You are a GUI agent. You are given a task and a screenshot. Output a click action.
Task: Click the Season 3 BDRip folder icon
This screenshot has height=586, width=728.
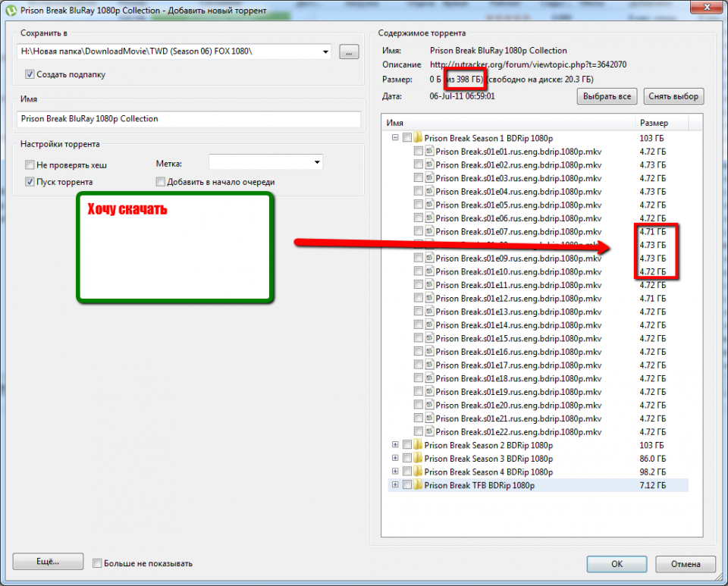418,459
